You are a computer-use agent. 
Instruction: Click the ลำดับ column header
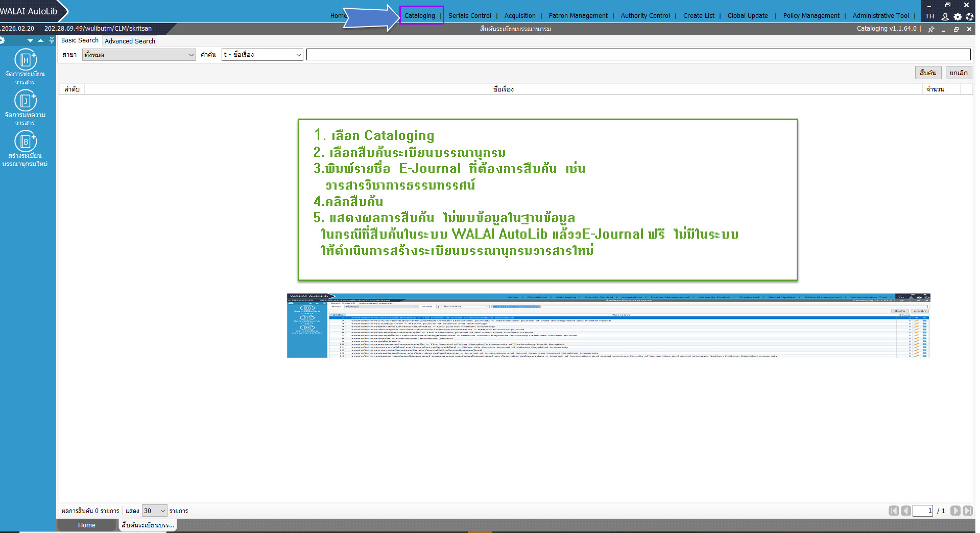pos(72,89)
